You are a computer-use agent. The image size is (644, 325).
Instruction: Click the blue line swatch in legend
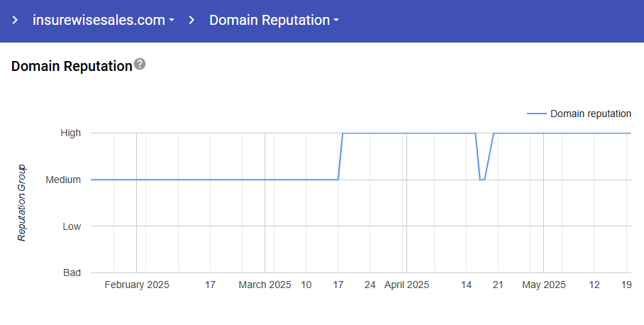pos(537,114)
